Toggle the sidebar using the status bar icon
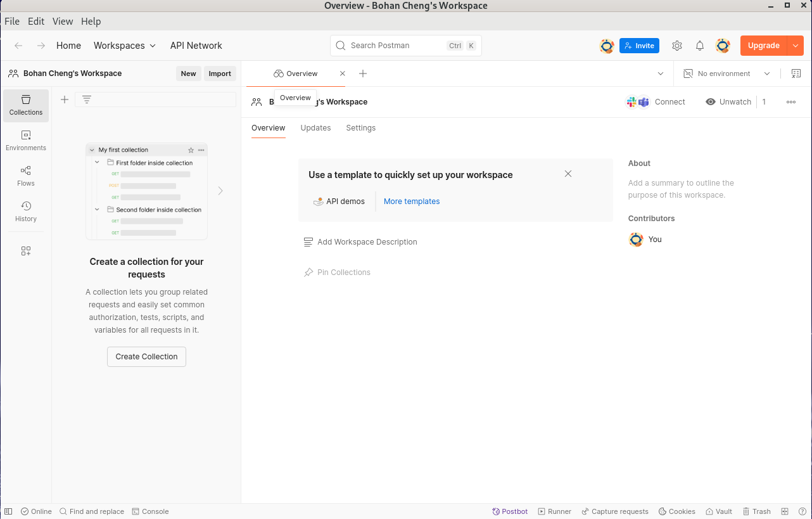 (x=8, y=511)
